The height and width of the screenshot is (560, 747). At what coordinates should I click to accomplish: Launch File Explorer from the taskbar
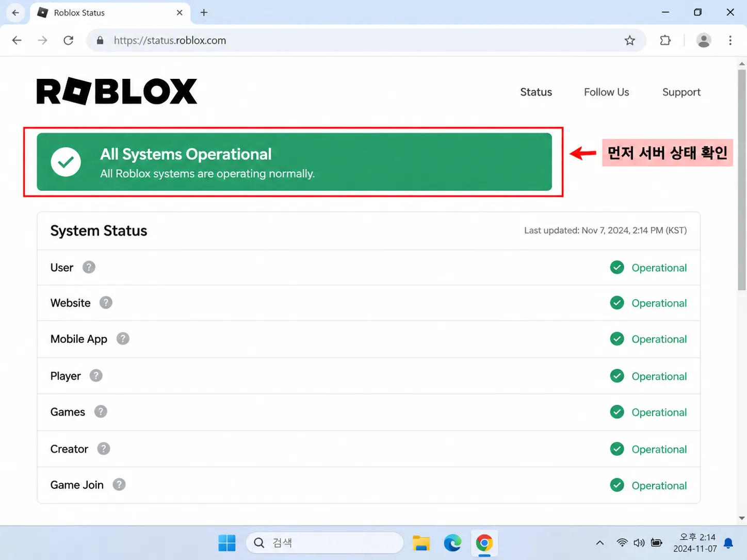coord(421,542)
